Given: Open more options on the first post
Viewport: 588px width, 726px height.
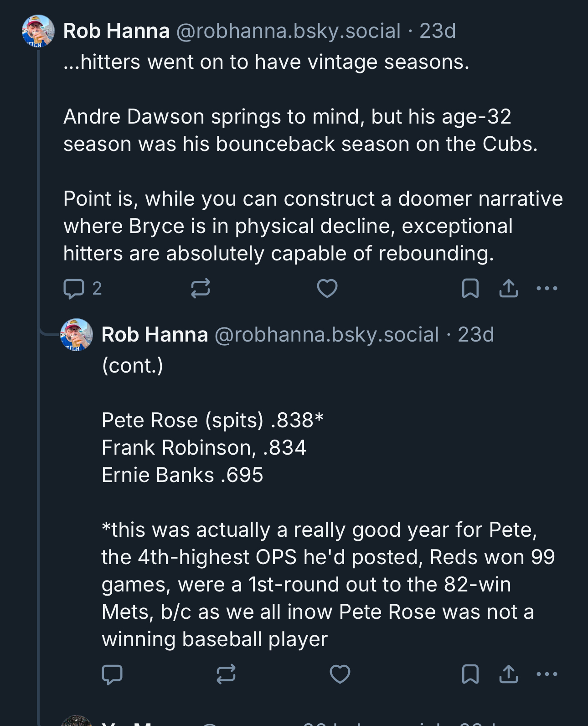Looking at the screenshot, I should pyautogui.click(x=547, y=289).
